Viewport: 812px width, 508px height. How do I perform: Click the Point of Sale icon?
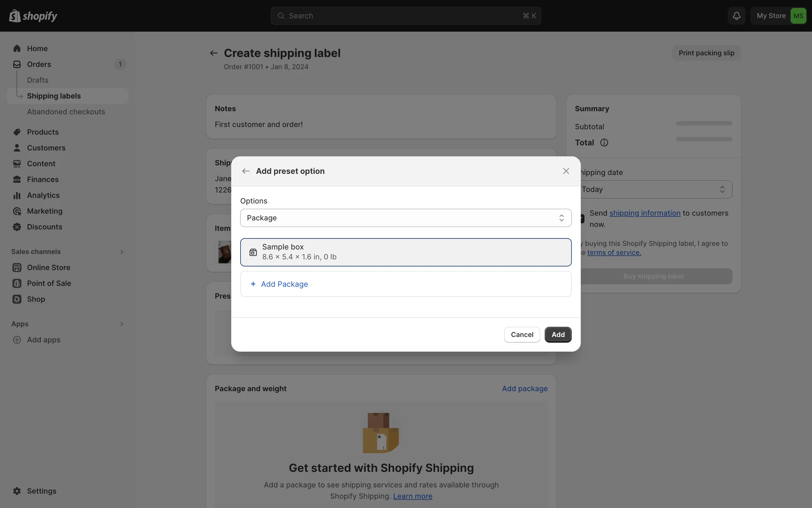coord(17,283)
